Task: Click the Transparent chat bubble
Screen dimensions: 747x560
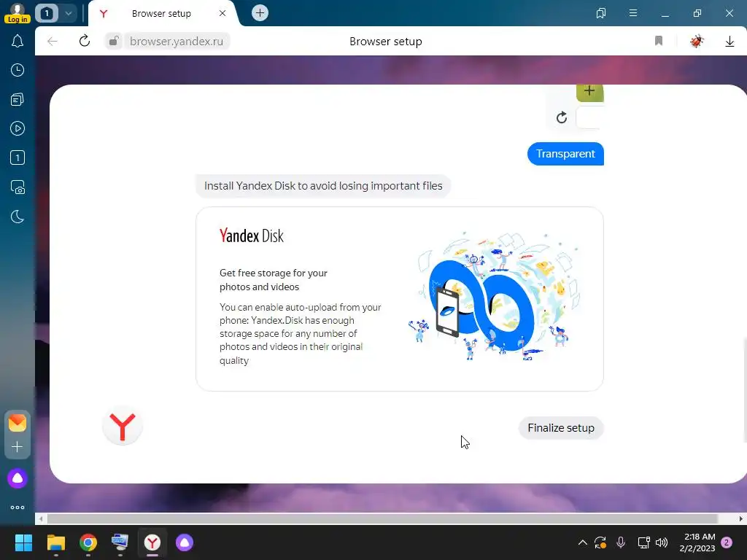Action: (x=565, y=154)
